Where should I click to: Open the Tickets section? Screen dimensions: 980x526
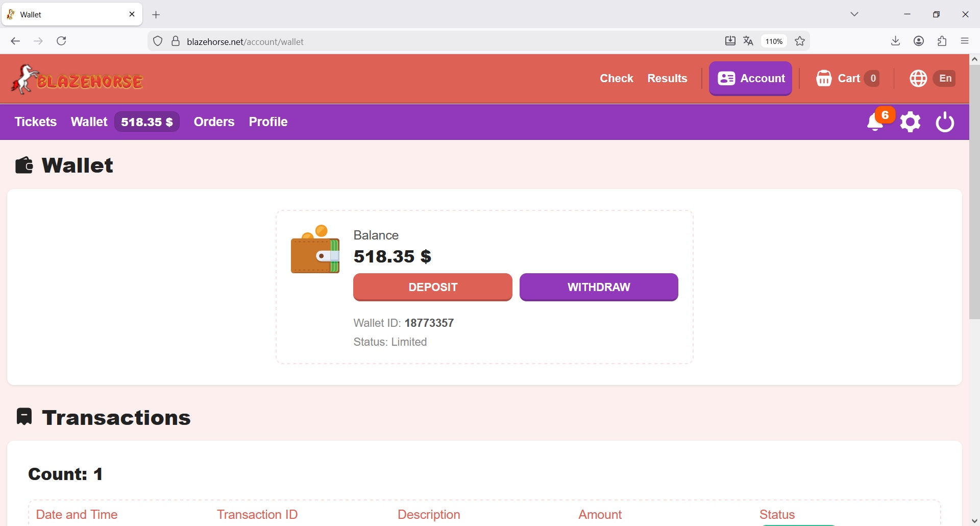(x=36, y=122)
